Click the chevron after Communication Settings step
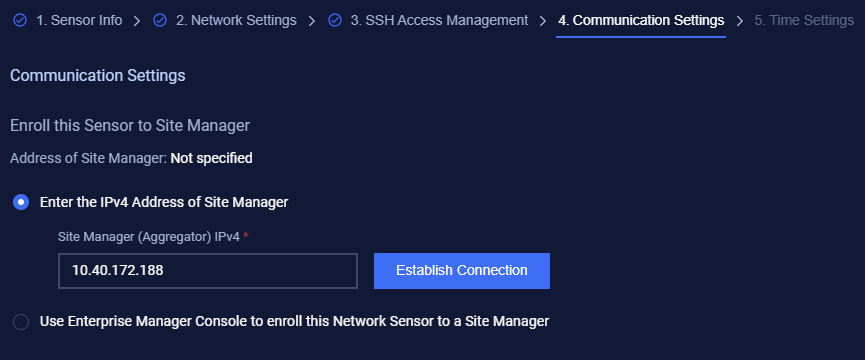865x360 pixels. pyautogui.click(x=740, y=21)
